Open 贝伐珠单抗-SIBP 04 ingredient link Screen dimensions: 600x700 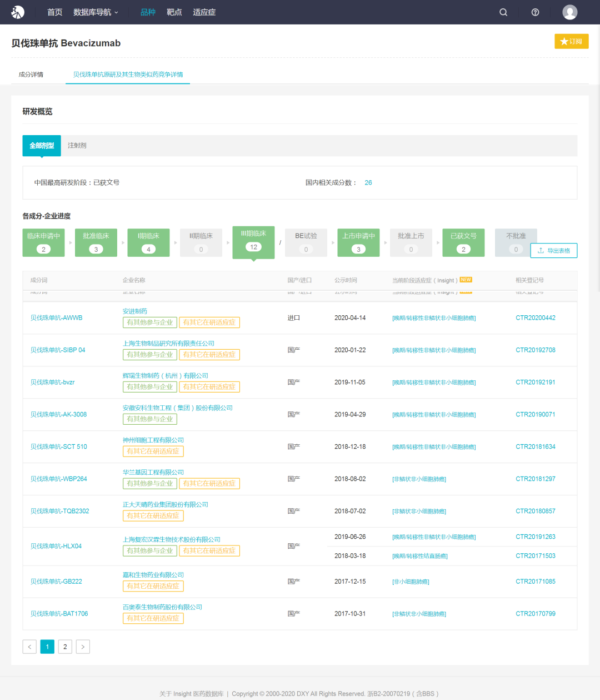[x=58, y=350]
